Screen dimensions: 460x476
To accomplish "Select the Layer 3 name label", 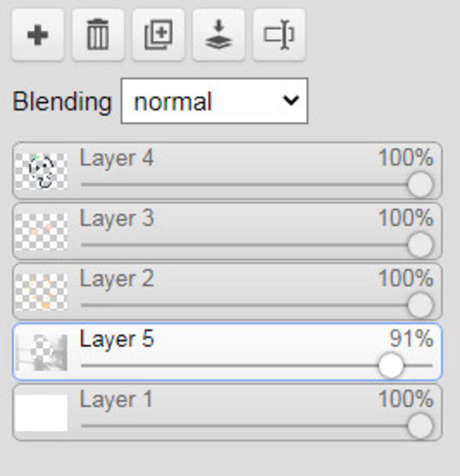I will click(116, 219).
